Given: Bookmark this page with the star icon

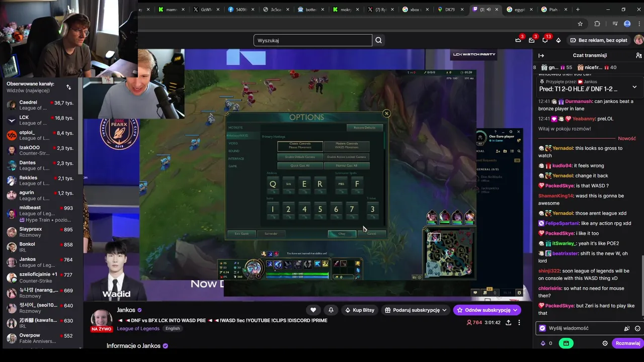Looking at the screenshot, I should tap(580, 24).
